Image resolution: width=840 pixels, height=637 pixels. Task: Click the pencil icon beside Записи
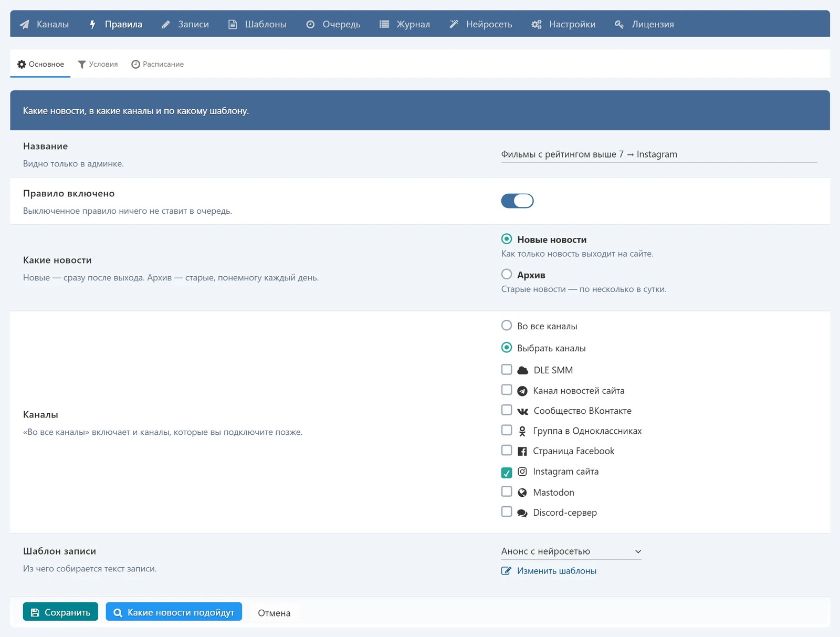pos(166,24)
